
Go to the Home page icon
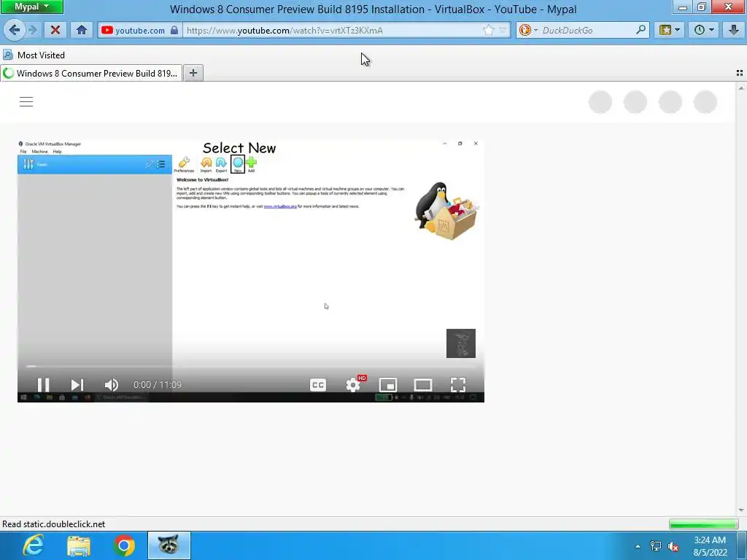tap(82, 30)
